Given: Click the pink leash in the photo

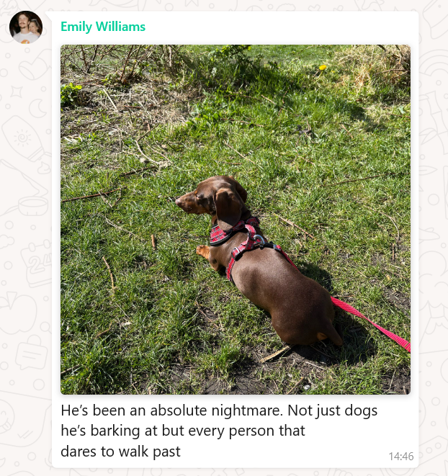Looking at the screenshot, I should point(370,323).
